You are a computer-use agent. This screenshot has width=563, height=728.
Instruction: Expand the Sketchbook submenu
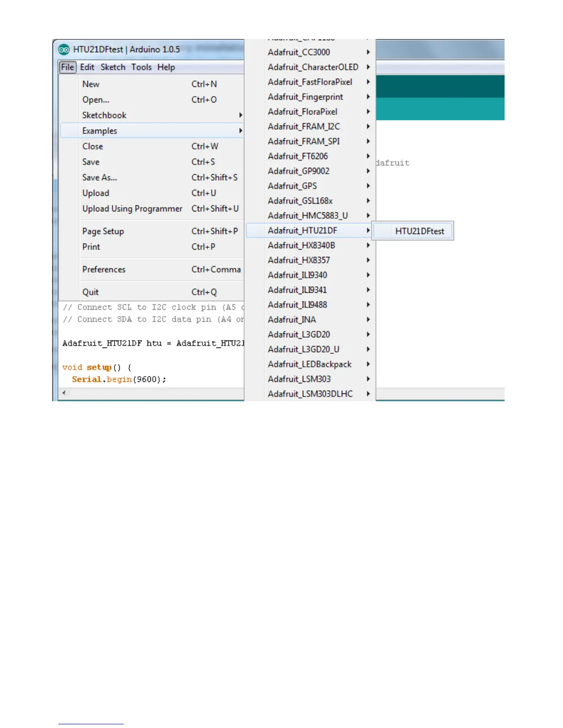[152, 115]
